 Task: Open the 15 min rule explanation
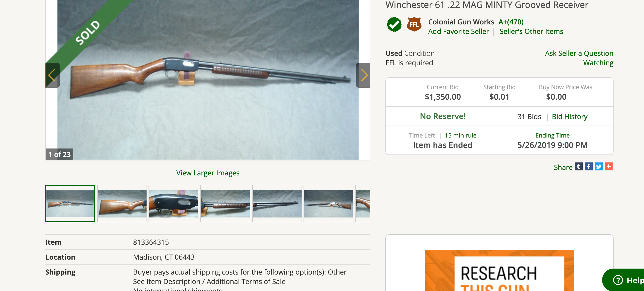tap(461, 136)
